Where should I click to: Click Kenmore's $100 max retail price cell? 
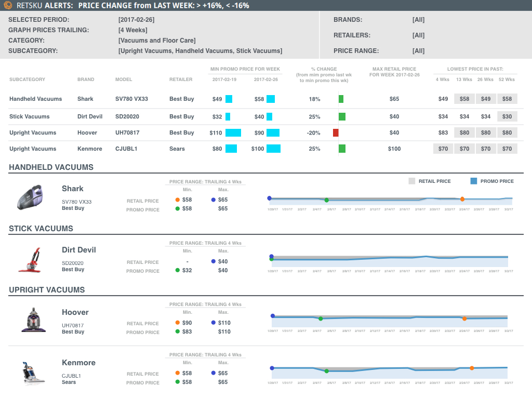tap(394, 149)
